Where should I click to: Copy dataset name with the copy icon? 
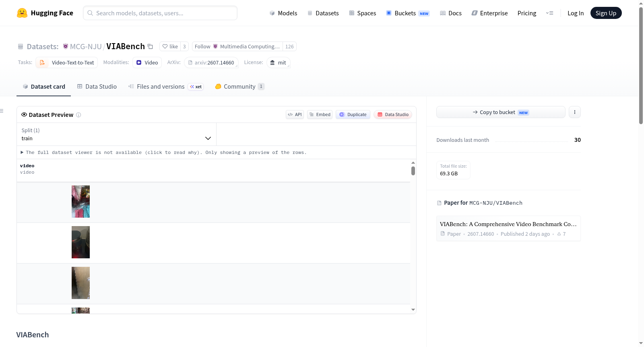tap(150, 46)
